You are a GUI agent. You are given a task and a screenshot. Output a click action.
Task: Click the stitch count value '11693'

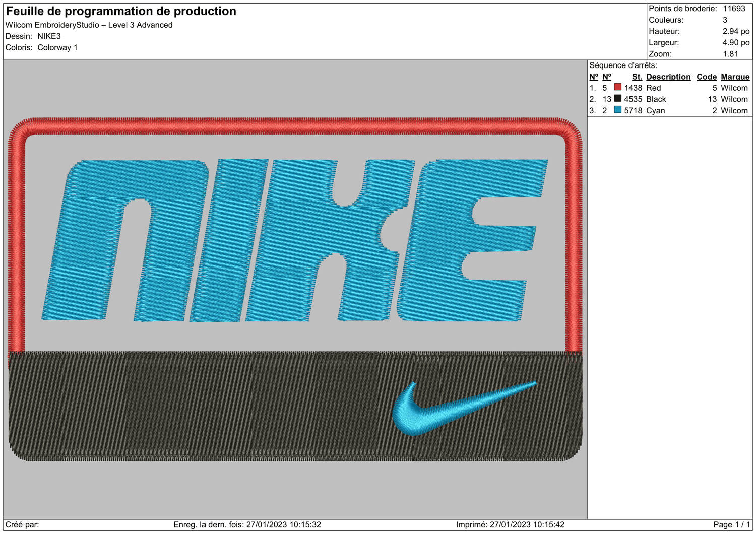734,9
